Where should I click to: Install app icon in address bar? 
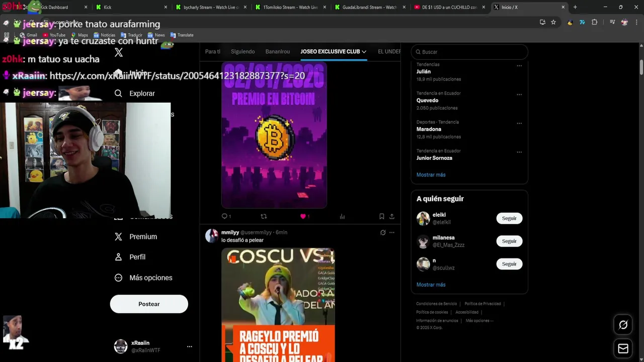coord(542,22)
